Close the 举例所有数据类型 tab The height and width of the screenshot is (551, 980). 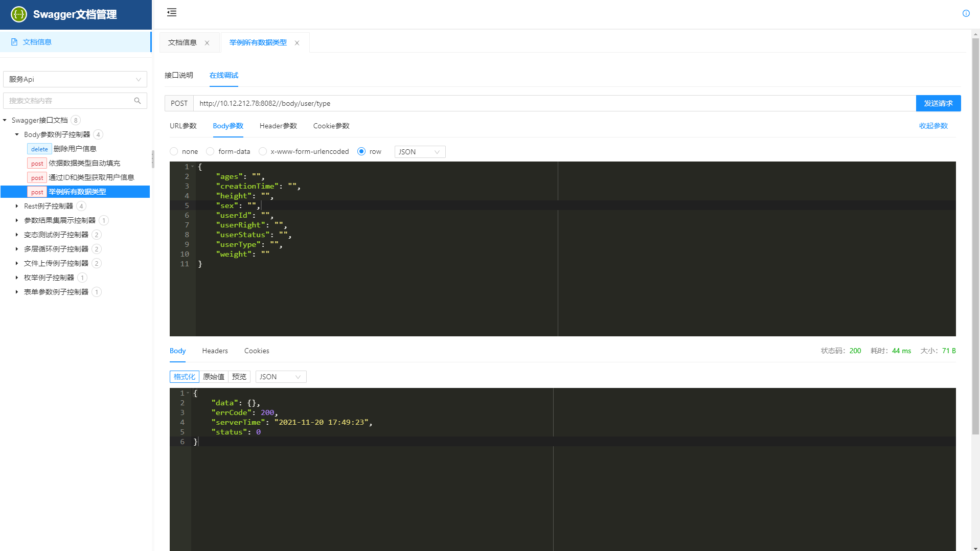297,43
